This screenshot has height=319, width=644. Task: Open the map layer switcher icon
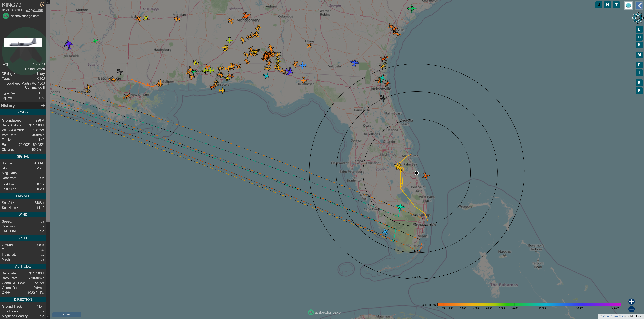(x=628, y=5)
